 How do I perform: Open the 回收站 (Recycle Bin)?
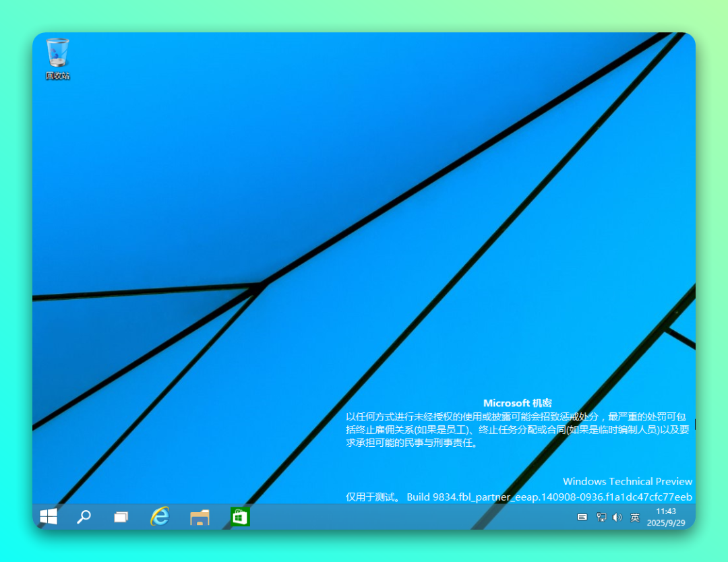tap(57, 54)
